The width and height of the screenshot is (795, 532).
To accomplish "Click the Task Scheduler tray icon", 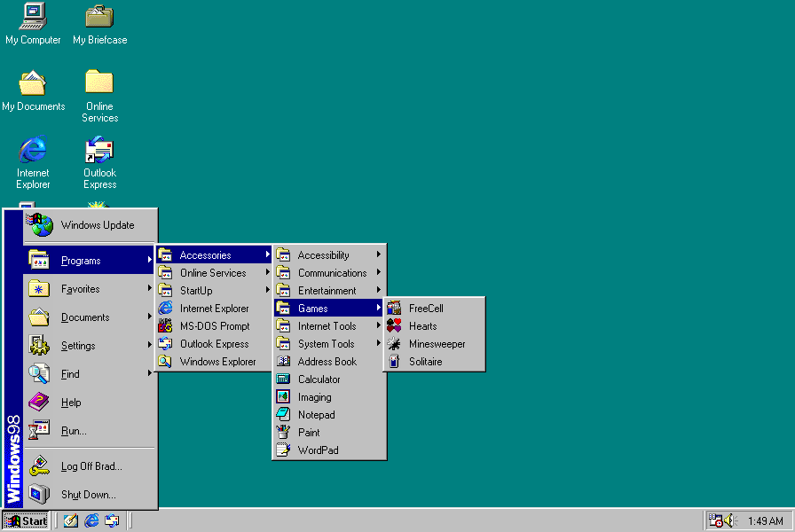I will pyautogui.click(x=715, y=520).
